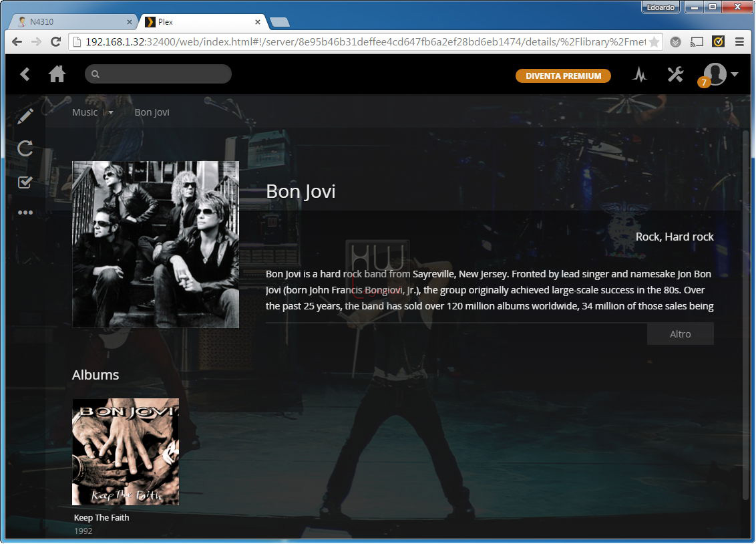Screen dimensions: 756x544
Task: Click the browser address bar URL
Action: tap(365, 42)
